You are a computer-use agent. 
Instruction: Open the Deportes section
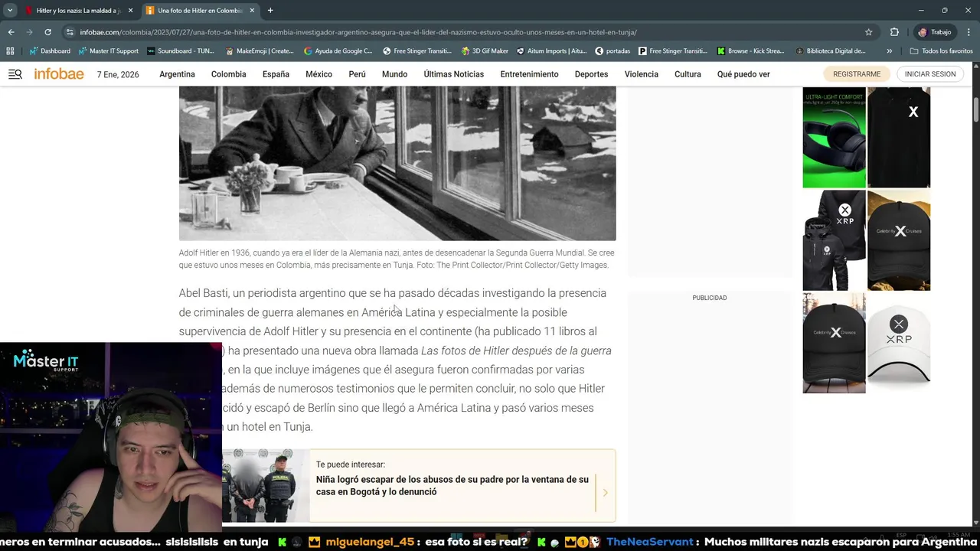click(x=591, y=74)
